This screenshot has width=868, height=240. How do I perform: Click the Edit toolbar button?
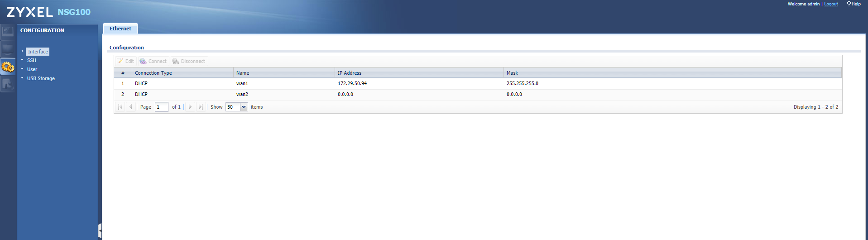[x=125, y=61]
